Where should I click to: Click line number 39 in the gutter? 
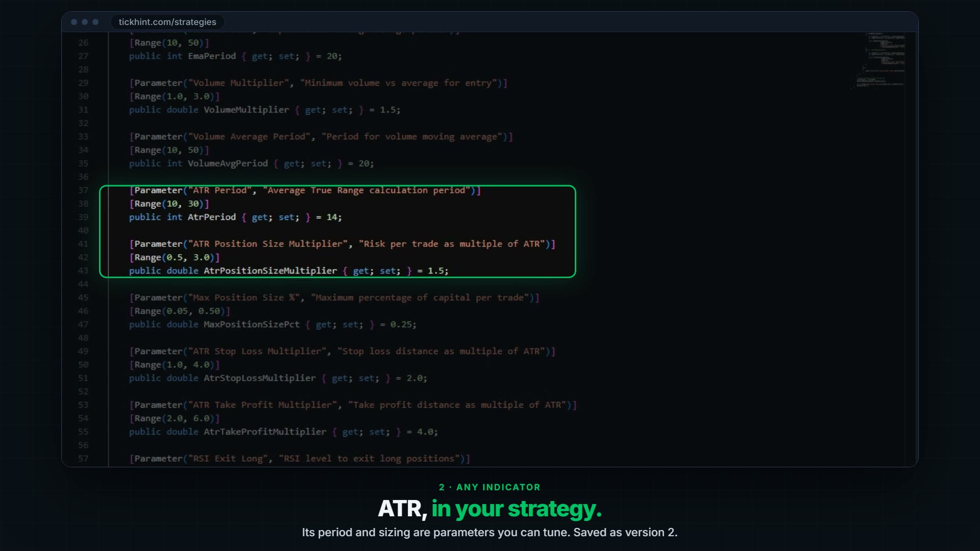coord(83,217)
